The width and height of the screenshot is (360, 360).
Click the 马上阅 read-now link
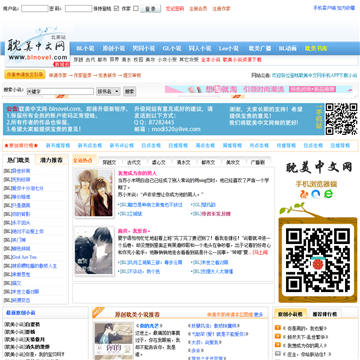coord(260,253)
